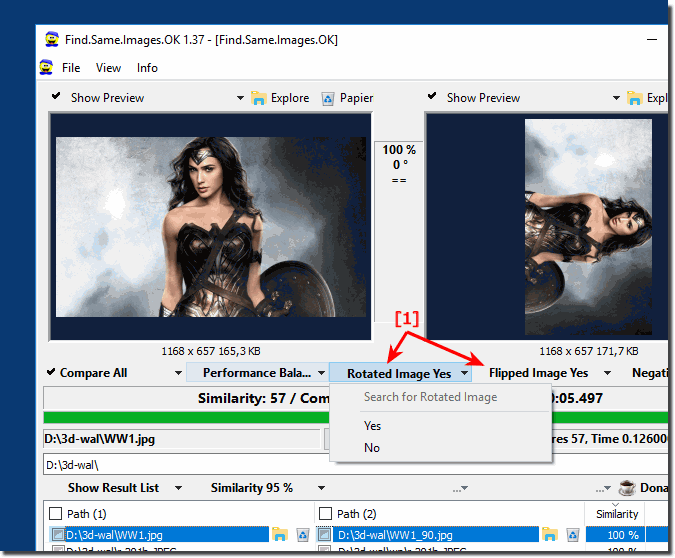Toggle the Compare All checkmark
Screen dimensions: 675x558
tap(51, 372)
